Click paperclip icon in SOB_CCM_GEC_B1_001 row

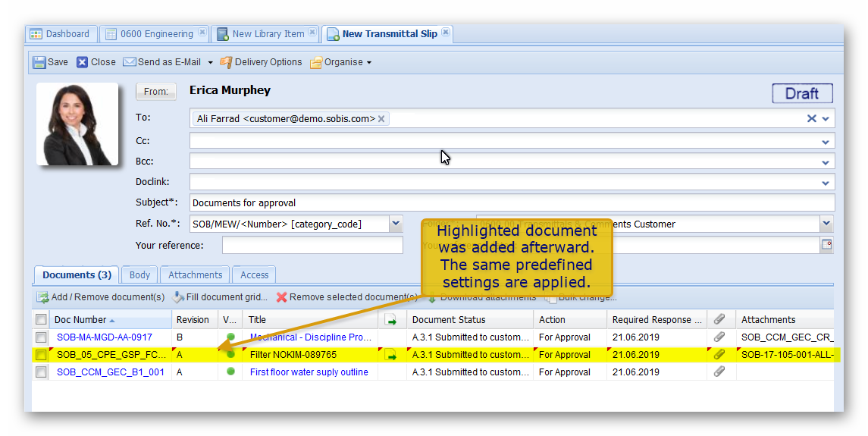tap(719, 372)
